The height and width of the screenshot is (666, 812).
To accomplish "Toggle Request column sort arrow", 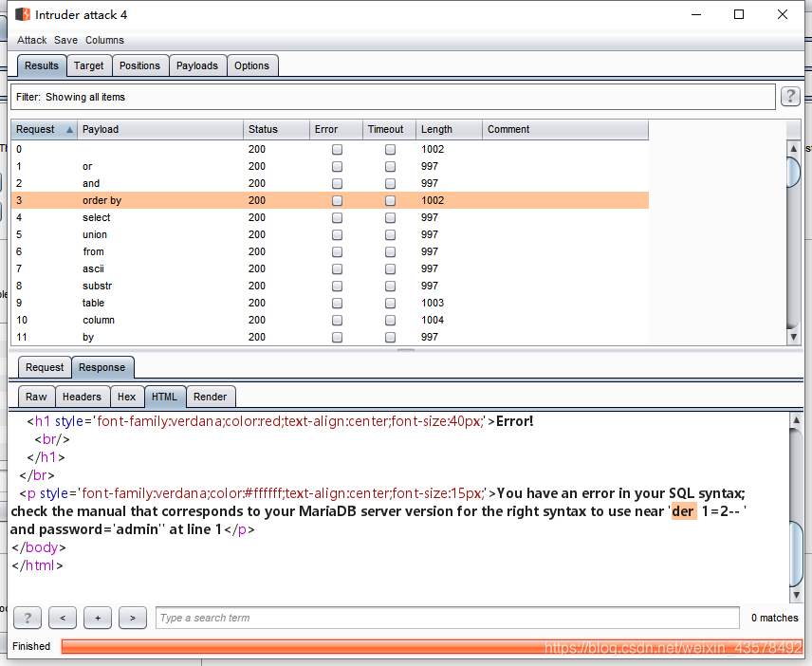I will coord(69,129).
